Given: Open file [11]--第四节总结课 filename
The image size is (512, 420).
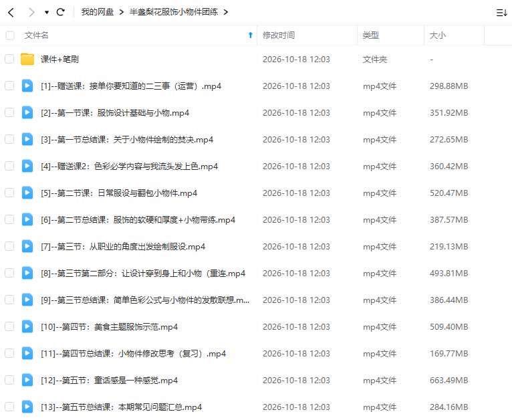Looking at the screenshot, I should [x=133, y=354].
